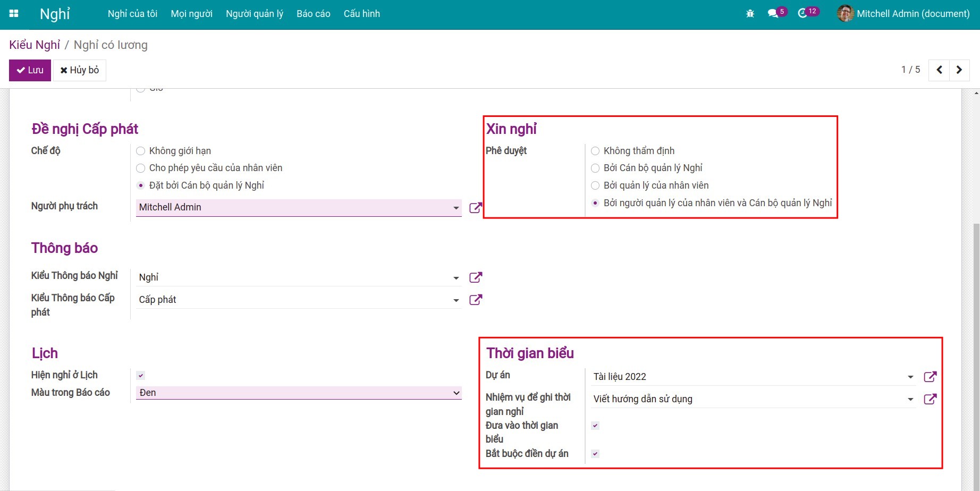Viewport: 980px width, 491px height.
Task: Open the activities clock icon
Action: (802, 14)
